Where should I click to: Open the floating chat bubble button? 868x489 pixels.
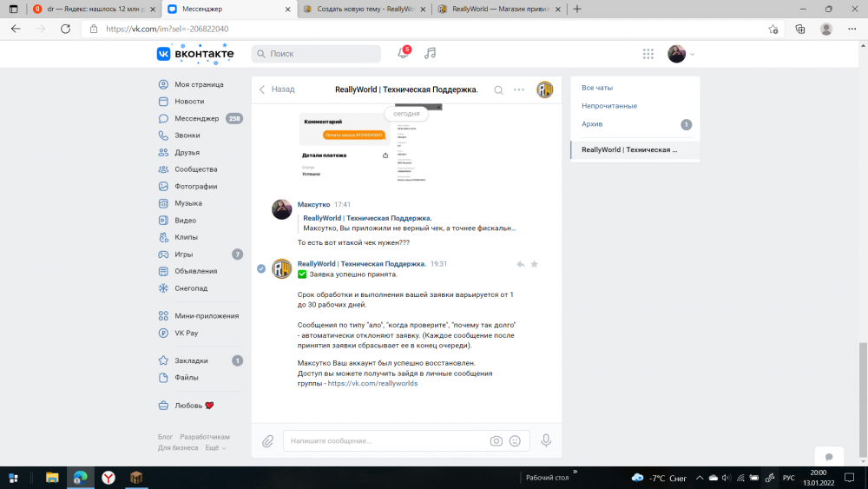pyautogui.click(x=829, y=457)
